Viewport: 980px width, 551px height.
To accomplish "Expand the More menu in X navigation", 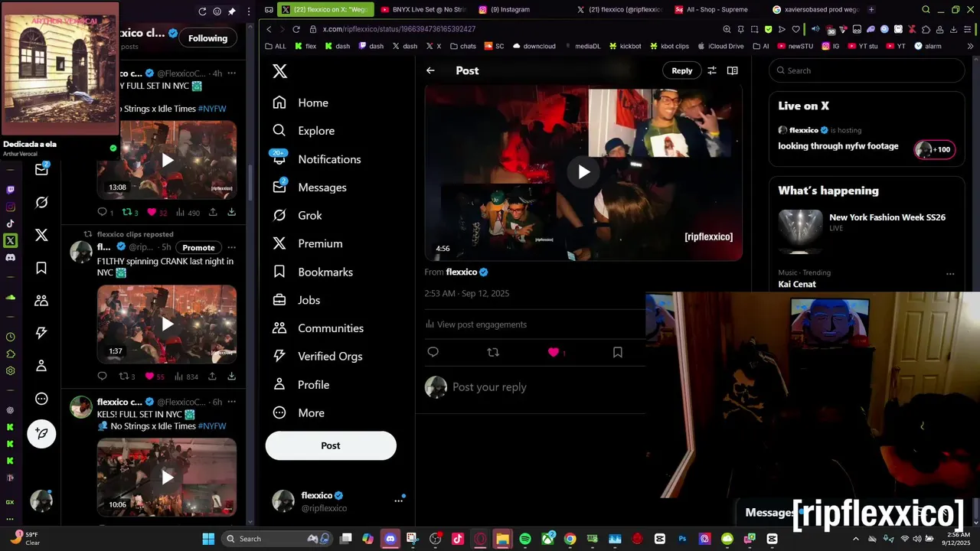I will coord(299,413).
